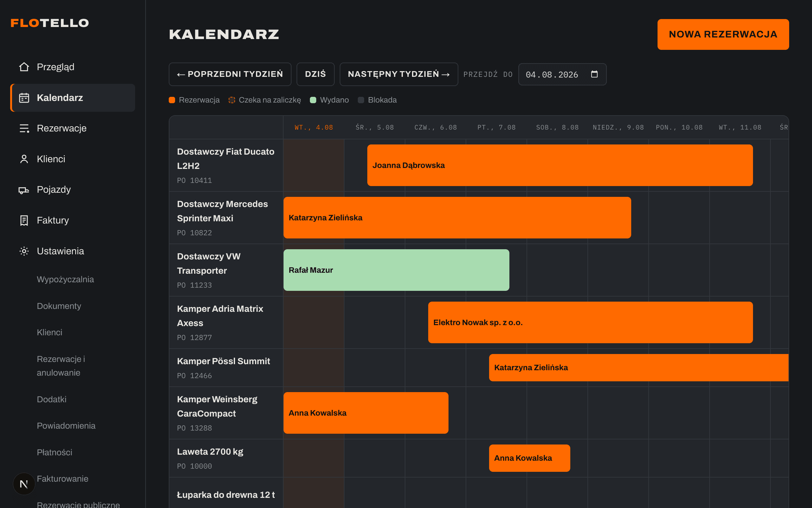Click Blokada dark legend swatch
This screenshot has height=508, width=812.
[x=361, y=100]
